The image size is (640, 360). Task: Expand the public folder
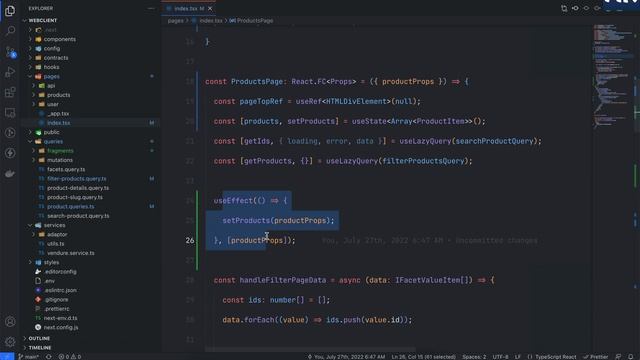[51, 132]
